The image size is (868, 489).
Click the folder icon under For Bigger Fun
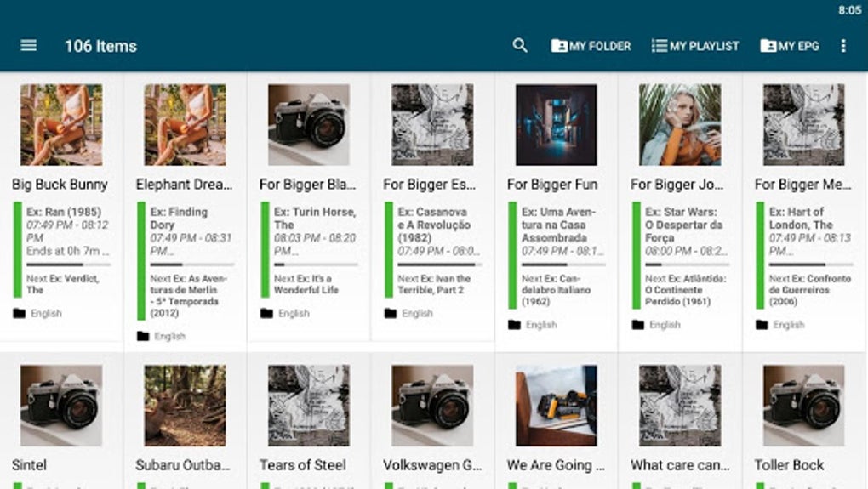tap(514, 325)
